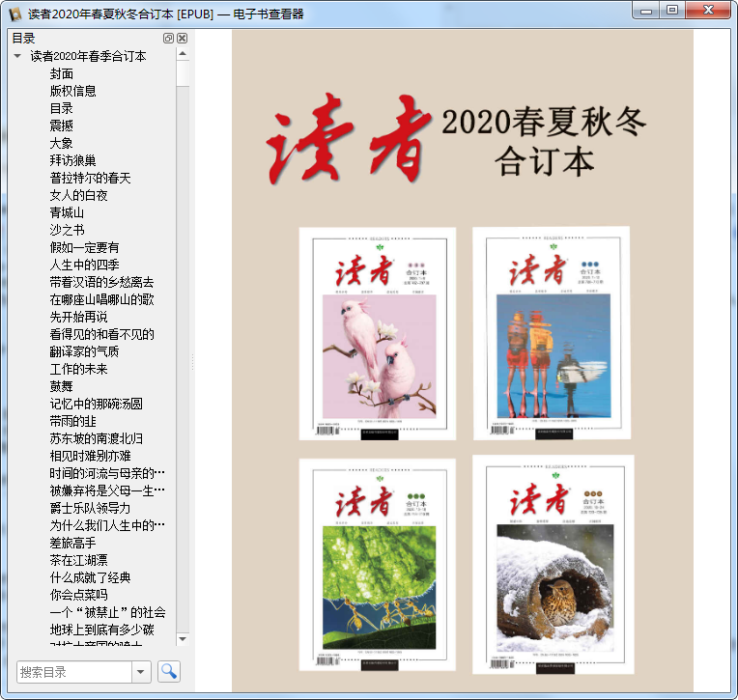Screen dimensions: 738x700
Task: Select 青城山 in contents
Action: point(68,212)
